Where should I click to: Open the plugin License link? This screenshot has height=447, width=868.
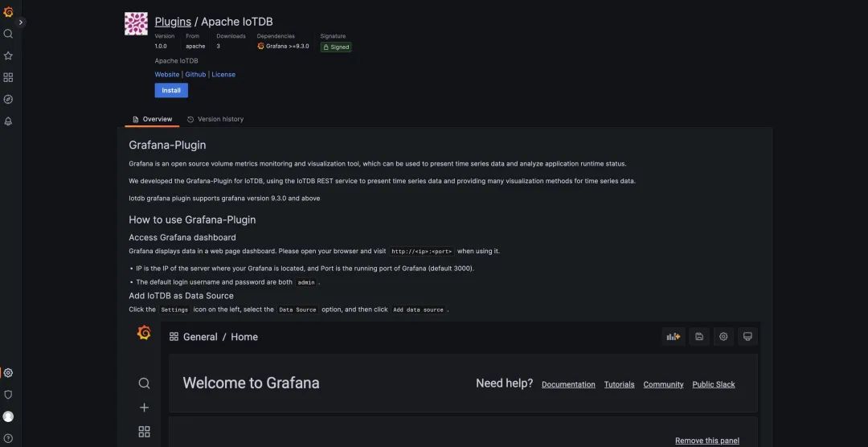(223, 74)
